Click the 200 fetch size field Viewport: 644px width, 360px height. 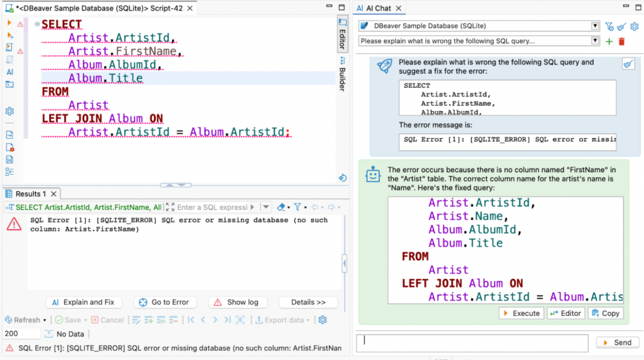21,334
